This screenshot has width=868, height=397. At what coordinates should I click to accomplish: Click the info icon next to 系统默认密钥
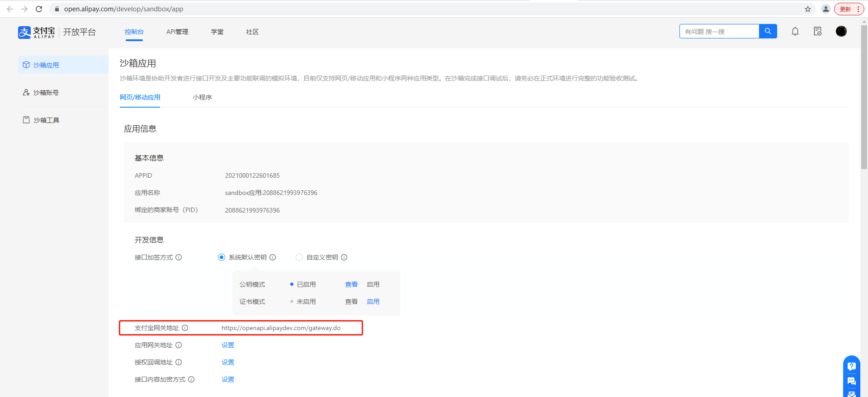coord(273,257)
